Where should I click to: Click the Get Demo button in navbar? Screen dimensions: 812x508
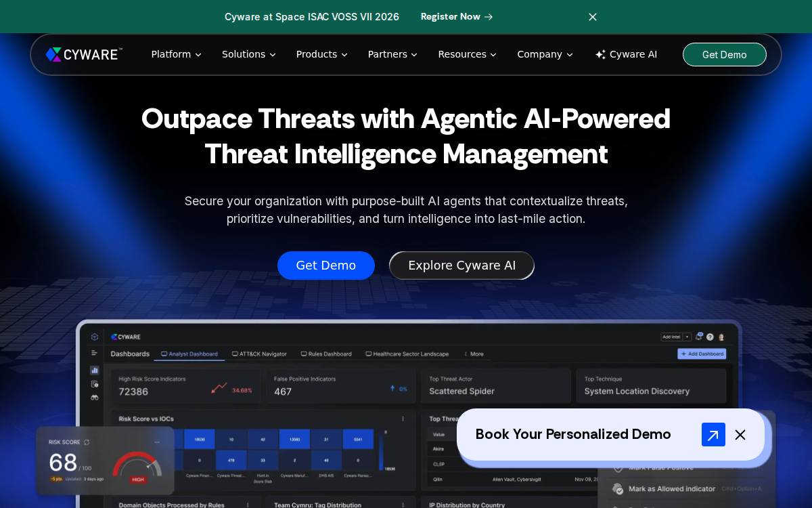[x=724, y=54]
